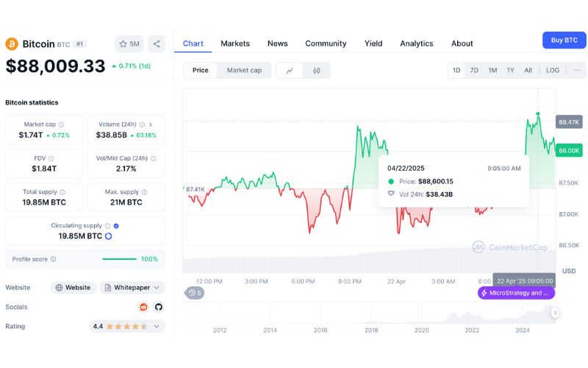This screenshot has width=588, height=368.
Task: Click the 21M BTC max supply value
Action: 126,202
